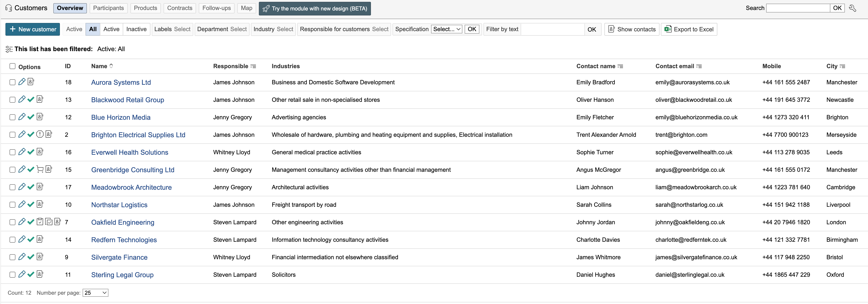This screenshot has height=304, width=868.
Task: Open the Specification Select dropdown
Action: click(x=446, y=29)
